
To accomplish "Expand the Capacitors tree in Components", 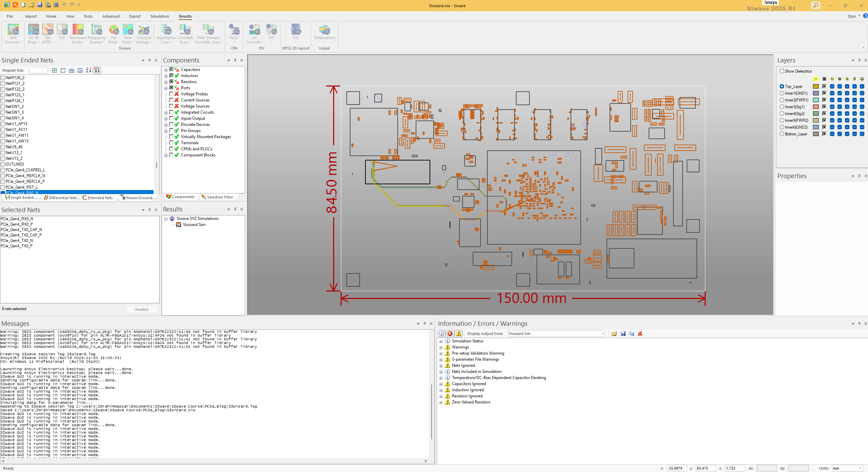I will pyautogui.click(x=166, y=70).
